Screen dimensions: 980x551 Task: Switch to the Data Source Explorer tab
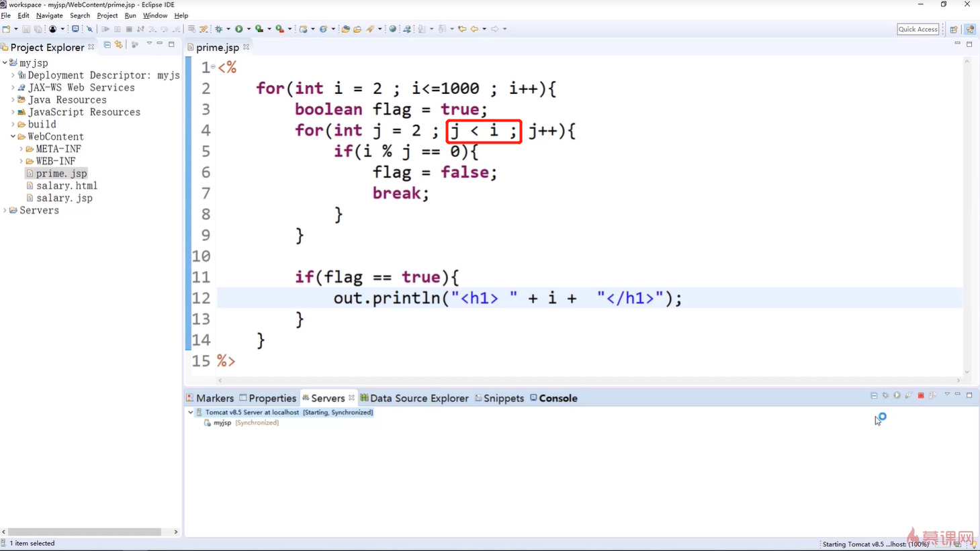point(414,398)
